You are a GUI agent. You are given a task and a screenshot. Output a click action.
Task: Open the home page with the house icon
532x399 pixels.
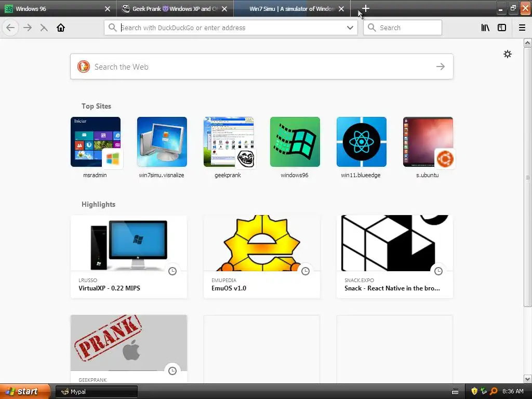click(x=61, y=28)
